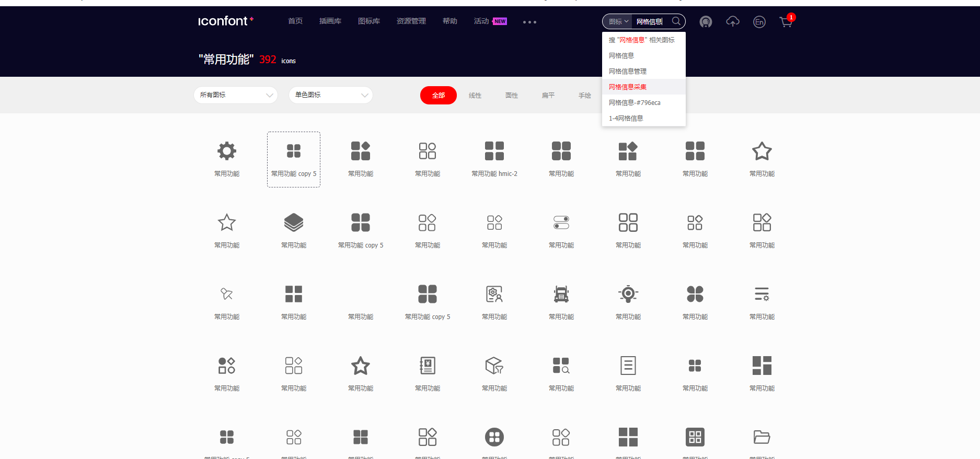The width and height of the screenshot is (980, 459).
Task: Select the 全部 style filter
Action: (x=439, y=95)
